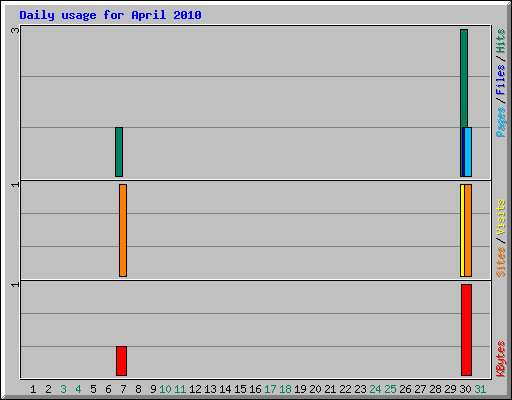Click day number 23 on the bottom axis

click(360, 389)
